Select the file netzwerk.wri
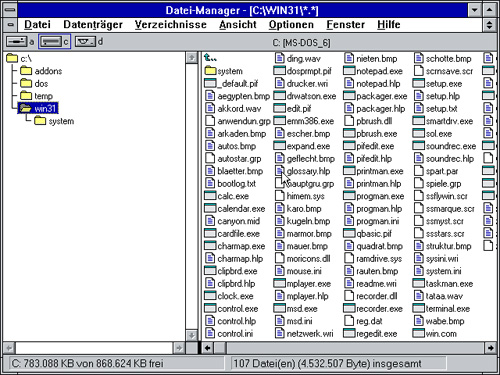This screenshot has height=375, width=500. pyautogui.click(x=304, y=333)
